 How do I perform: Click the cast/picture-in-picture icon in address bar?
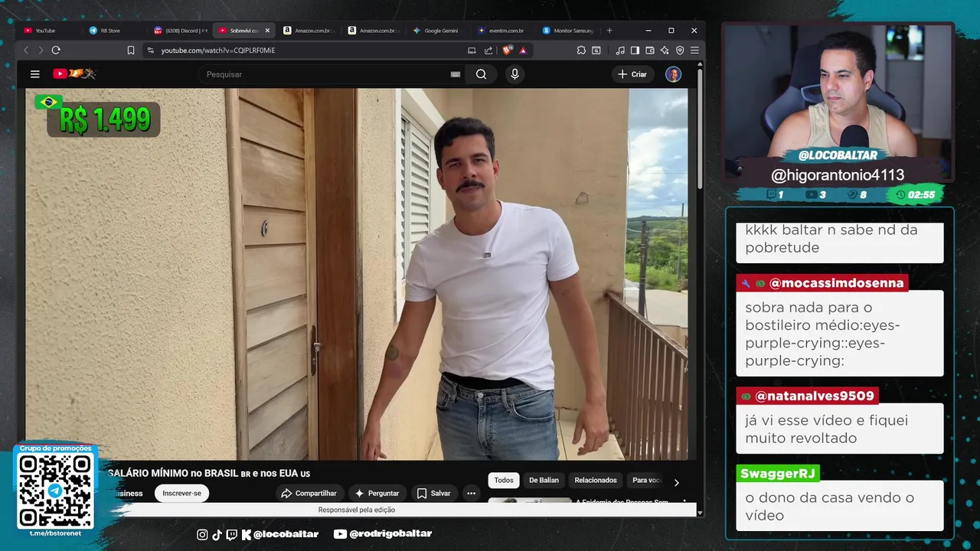click(472, 51)
